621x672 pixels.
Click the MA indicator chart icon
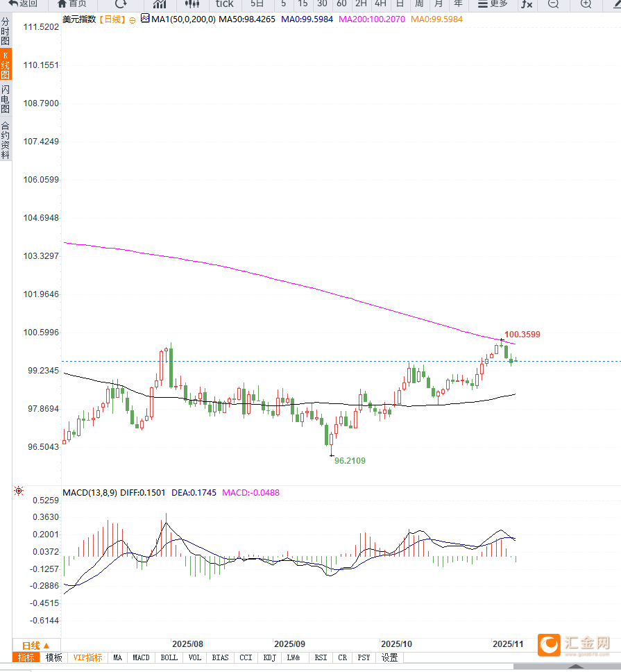point(145,19)
